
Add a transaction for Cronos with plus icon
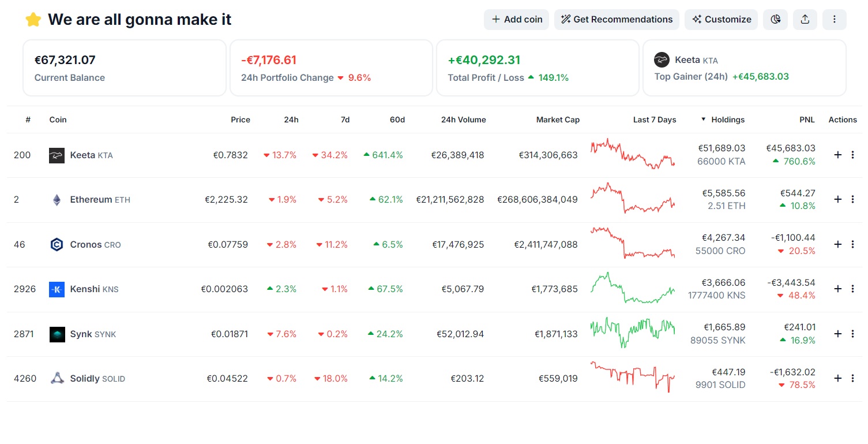coord(838,244)
